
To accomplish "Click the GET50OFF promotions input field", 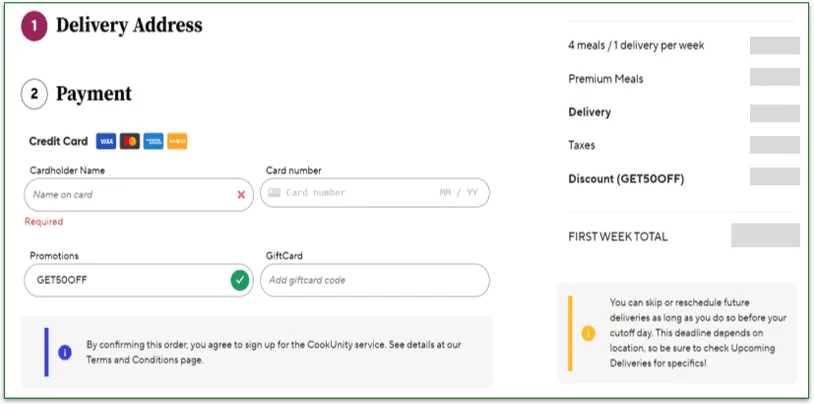I will (x=139, y=280).
